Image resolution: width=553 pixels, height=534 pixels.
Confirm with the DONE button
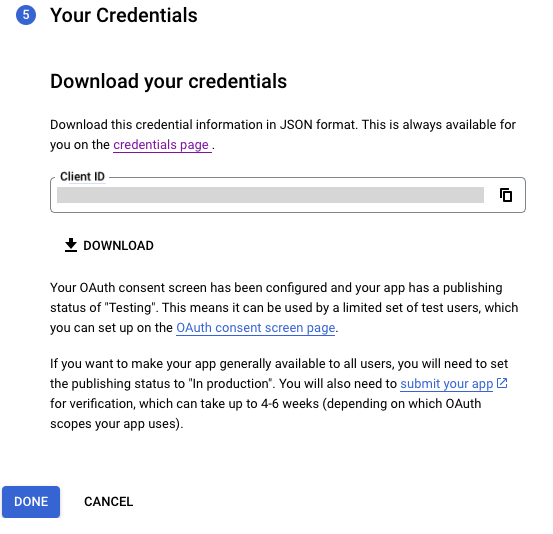[31, 502]
